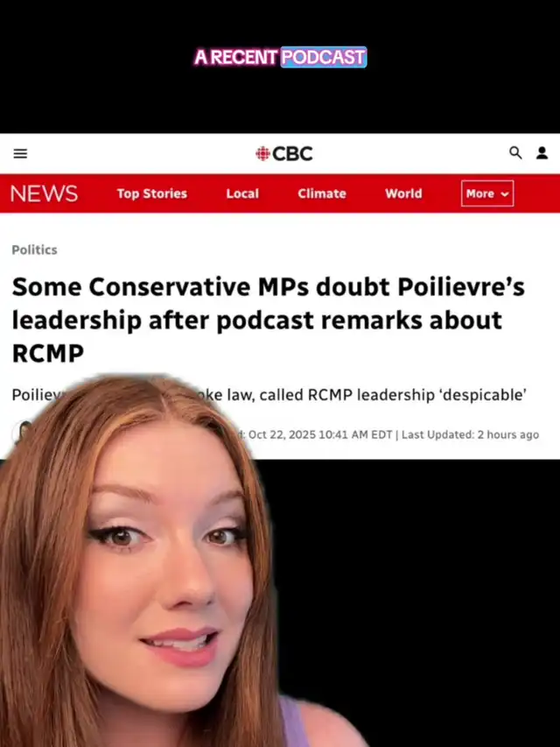Image resolution: width=560 pixels, height=747 pixels.
Task: Select the Top Stories tab
Action: [152, 194]
